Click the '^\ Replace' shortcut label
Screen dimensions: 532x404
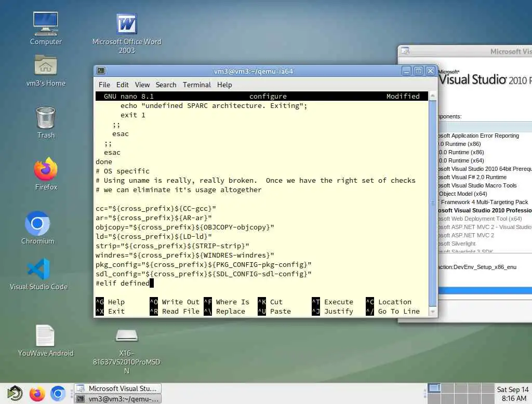click(x=224, y=311)
